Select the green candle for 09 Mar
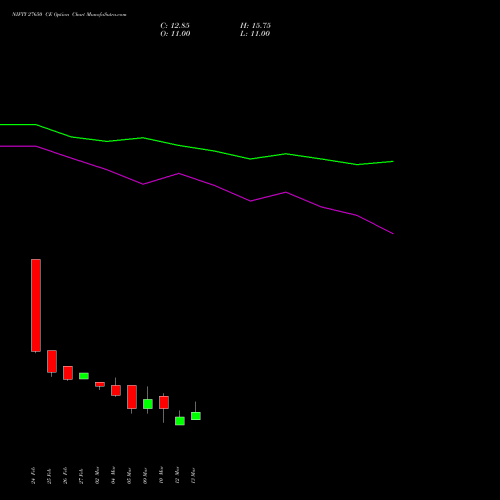Screen dimensions: 500x500 (148, 404)
